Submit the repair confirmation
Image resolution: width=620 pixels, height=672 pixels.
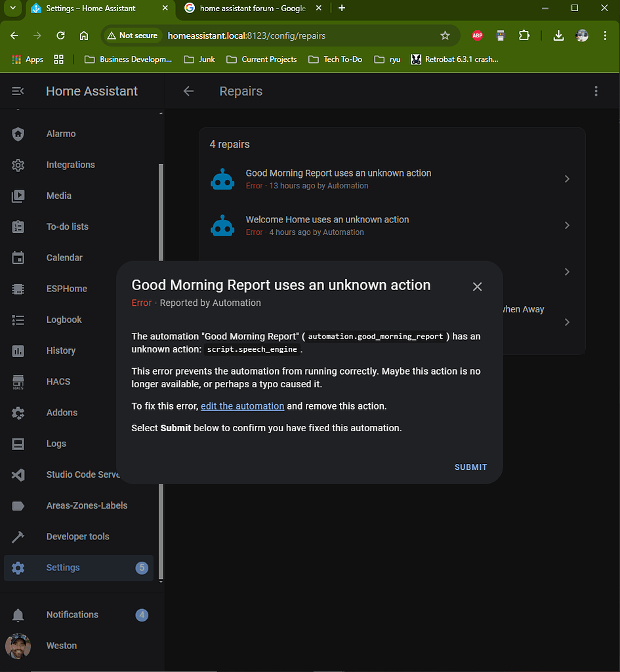coord(470,467)
